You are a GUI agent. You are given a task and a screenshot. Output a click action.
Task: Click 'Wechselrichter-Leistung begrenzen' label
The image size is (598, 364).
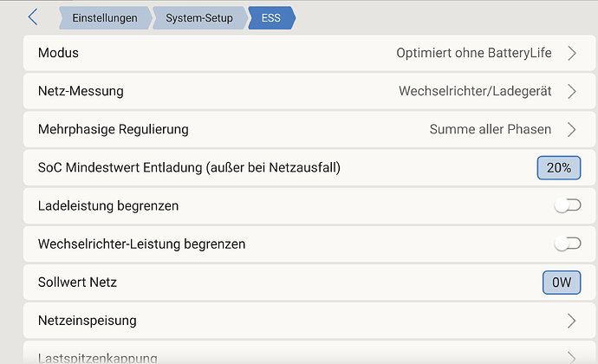coord(141,244)
